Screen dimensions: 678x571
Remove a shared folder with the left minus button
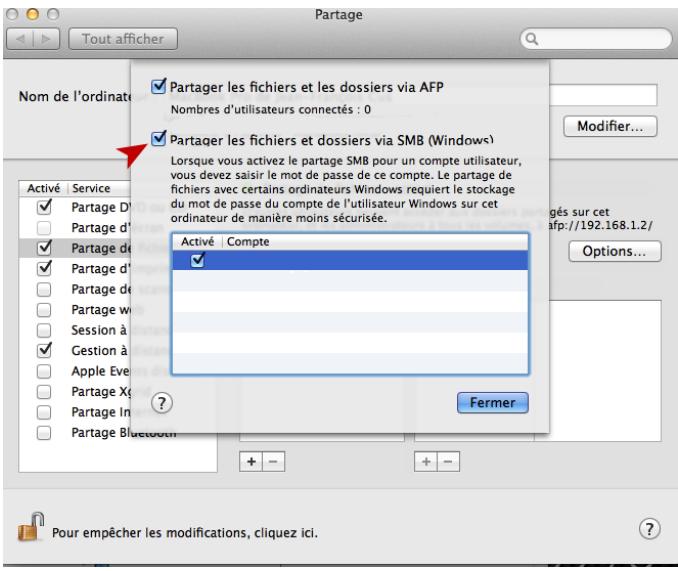(x=273, y=462)
